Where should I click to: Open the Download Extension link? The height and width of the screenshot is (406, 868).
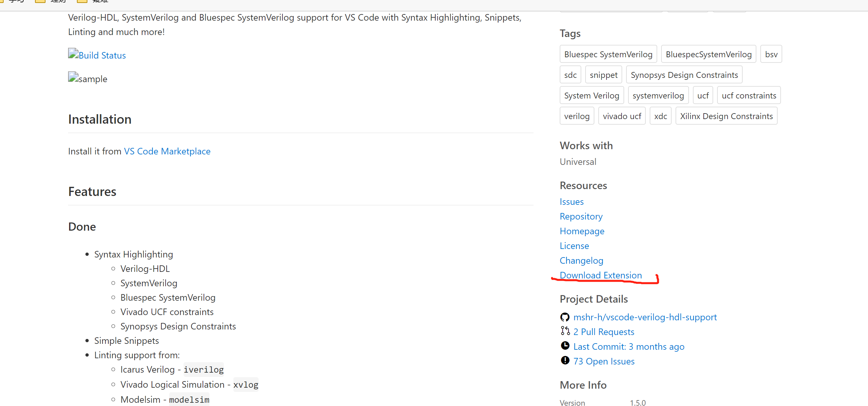pyautogui.click(x=601, y=275)
